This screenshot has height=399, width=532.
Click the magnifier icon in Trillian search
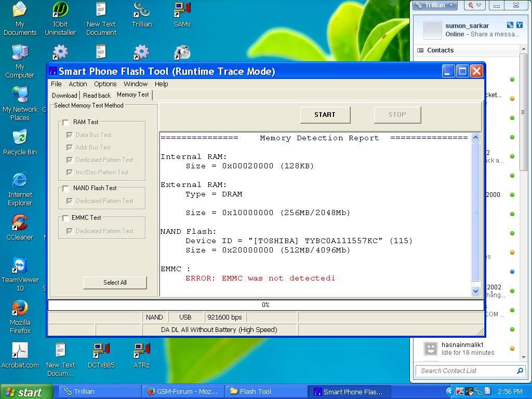(x=520, y=371)
